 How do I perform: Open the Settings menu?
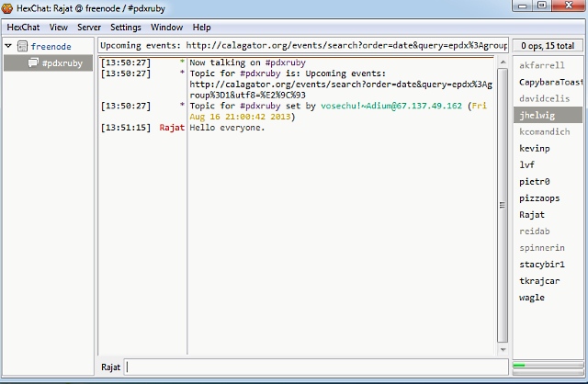(x=126, y=28)
